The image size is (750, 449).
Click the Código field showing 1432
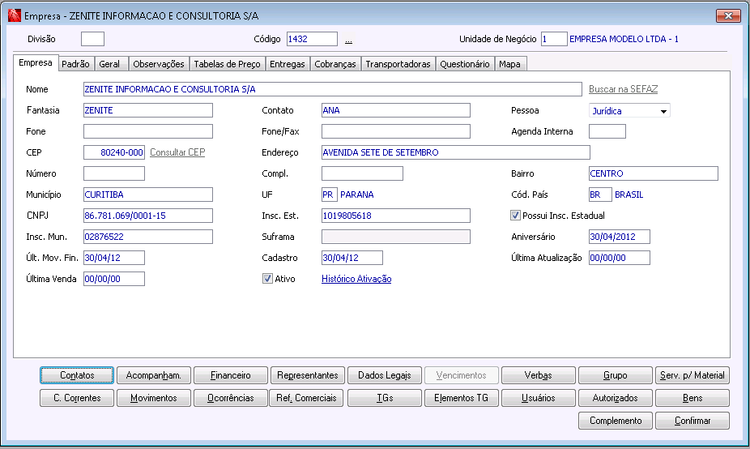(312, 39)
